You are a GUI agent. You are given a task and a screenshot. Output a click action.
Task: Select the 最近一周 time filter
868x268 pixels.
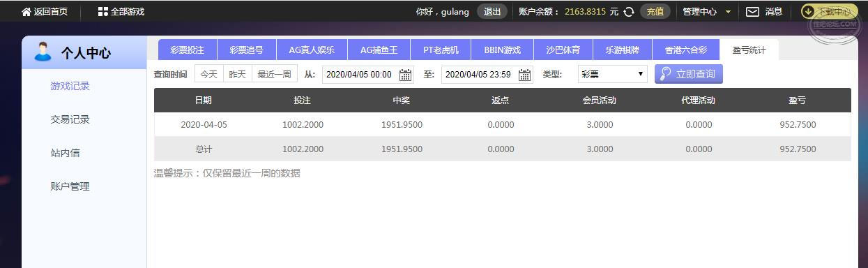[x=274, y=74]
